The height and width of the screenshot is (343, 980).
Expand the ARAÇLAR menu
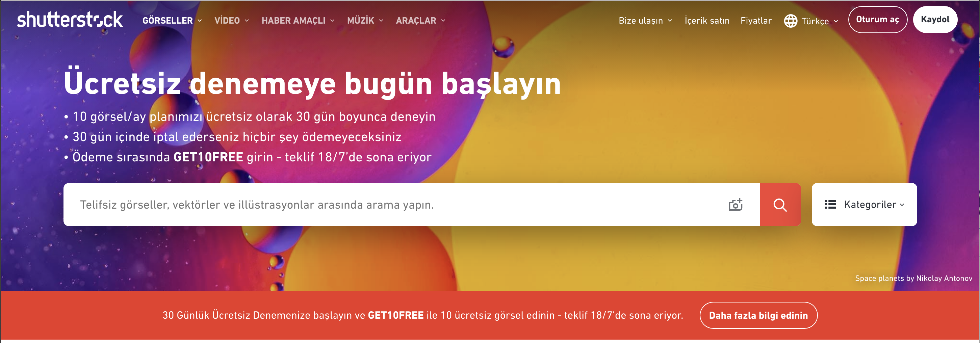[420, 21]
